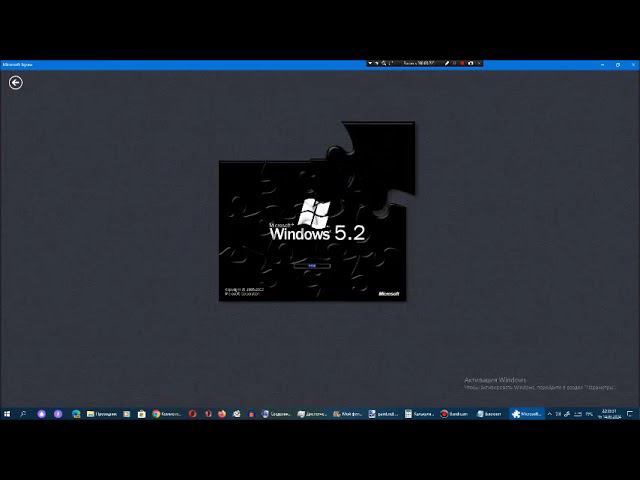This screenshot has height=480, width=640.
Task: Select the pencil draw tool in recorder bar
Action: tap(447, 63)
